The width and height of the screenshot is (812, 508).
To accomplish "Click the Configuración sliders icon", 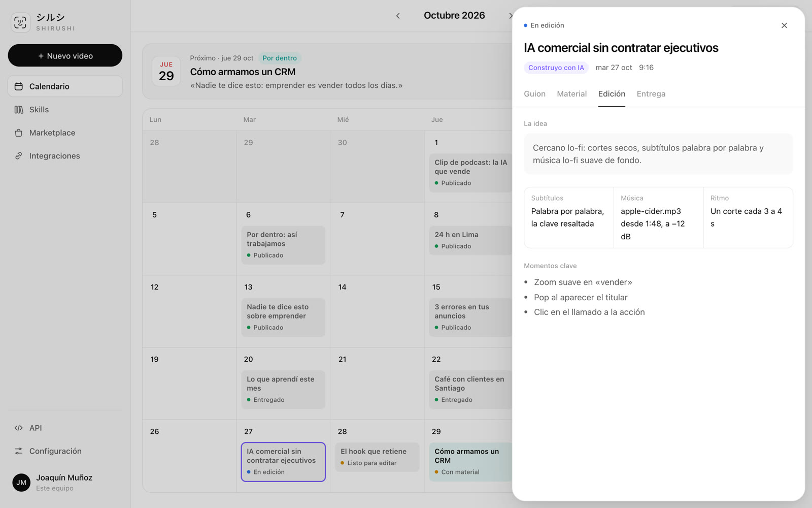I will pos(19,451).
